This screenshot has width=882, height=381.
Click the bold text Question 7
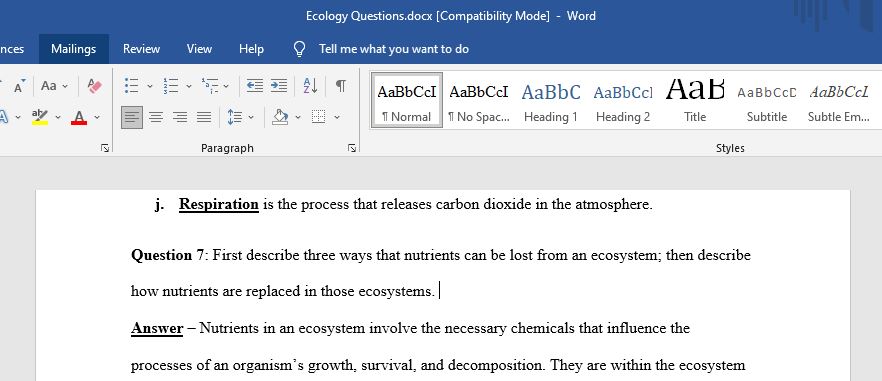[x=168, y=256]
